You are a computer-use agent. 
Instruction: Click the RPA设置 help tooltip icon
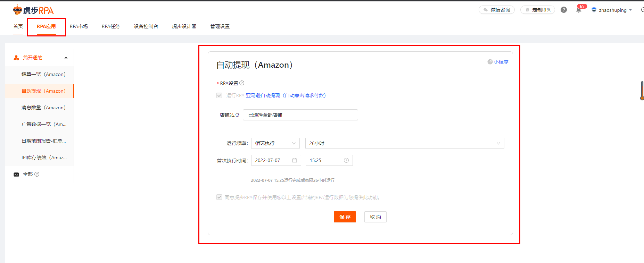[x=242, y=83]
